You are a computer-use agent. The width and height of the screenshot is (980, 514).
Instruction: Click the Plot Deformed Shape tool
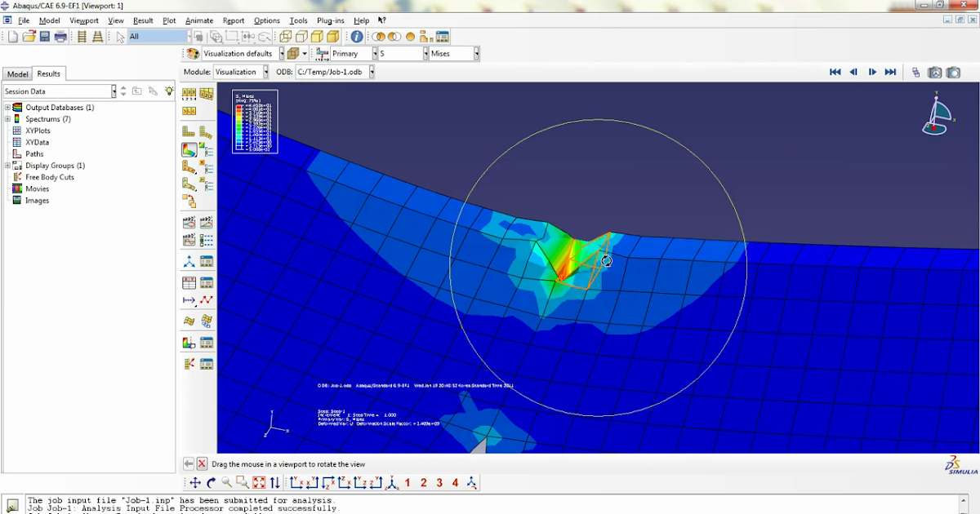pyautogui.click(x=206, y=131)
